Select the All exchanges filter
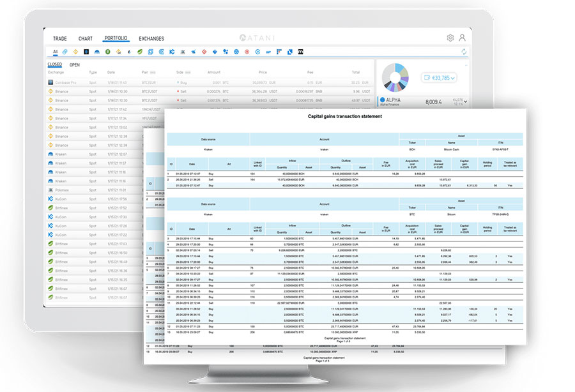575x392 pixels. pos(56,51)
